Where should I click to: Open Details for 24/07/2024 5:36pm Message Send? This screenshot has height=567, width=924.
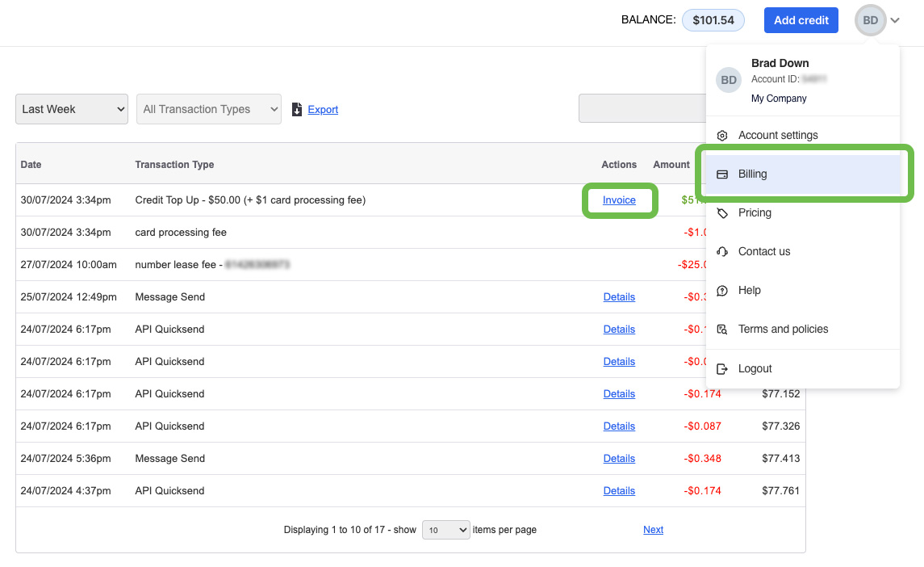(619, 459)
